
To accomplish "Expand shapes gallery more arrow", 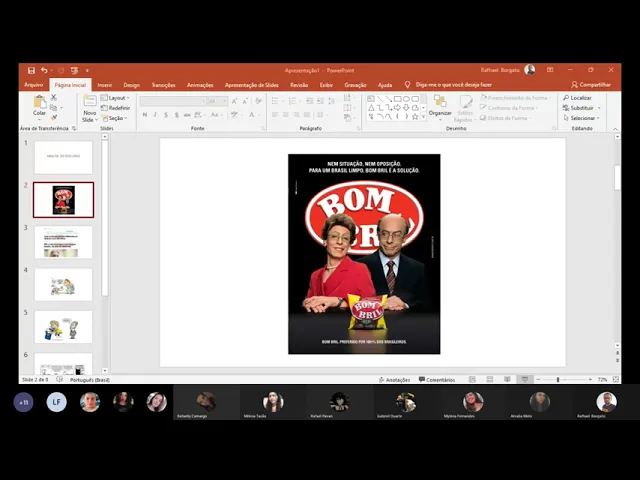I will (423, 117).
